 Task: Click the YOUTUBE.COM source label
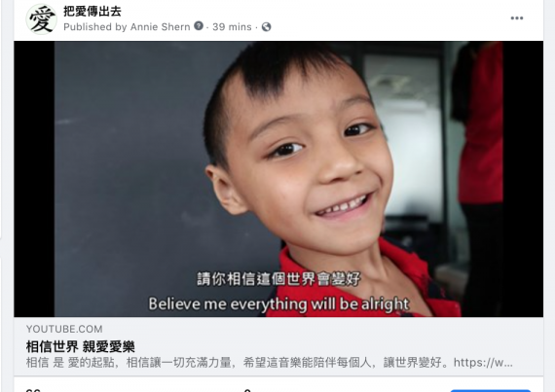click(x=64, y=329)
